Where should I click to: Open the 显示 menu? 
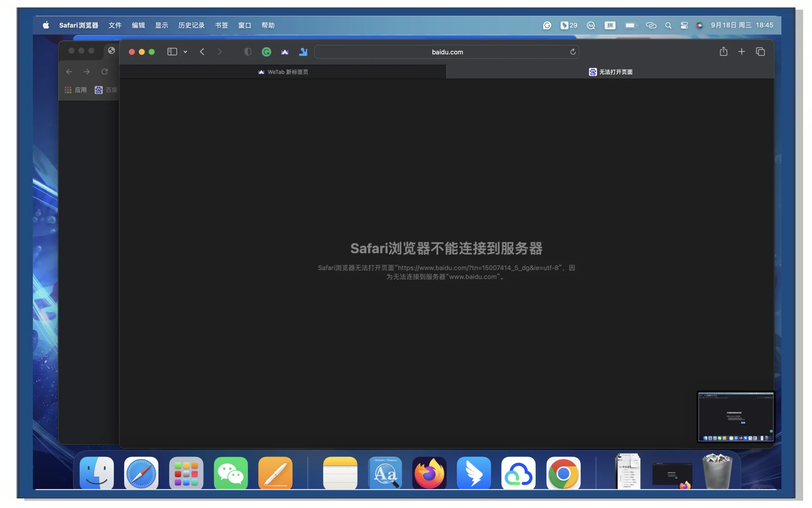coord(162,25)
